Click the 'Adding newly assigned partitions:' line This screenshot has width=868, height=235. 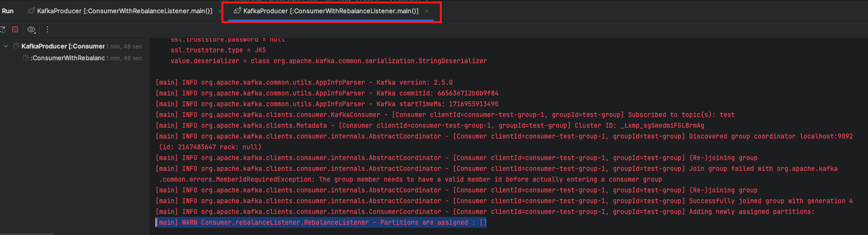(485, 211)
